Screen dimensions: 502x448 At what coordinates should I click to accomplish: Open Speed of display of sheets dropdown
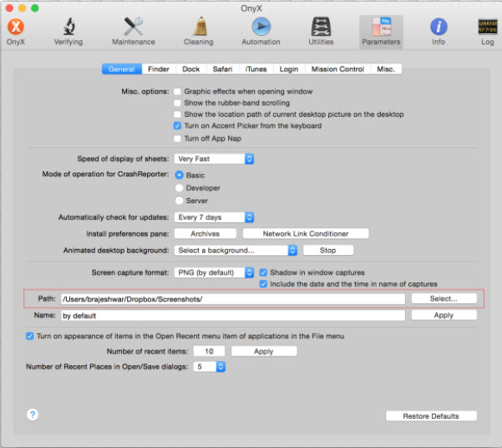214,159
